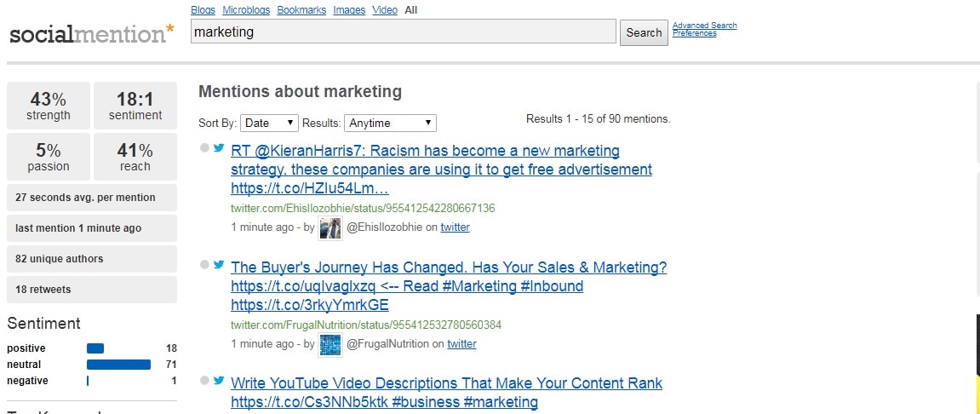
Task: Select the All tab
Action: 410,10
